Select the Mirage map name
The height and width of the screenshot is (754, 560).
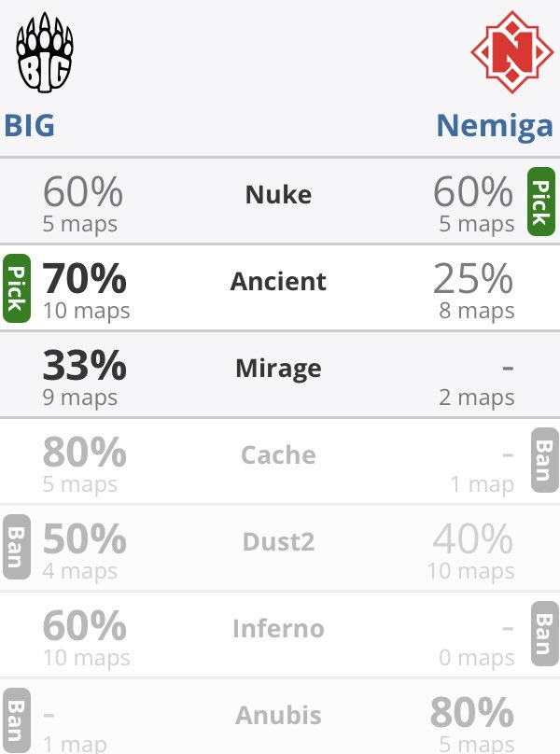(x=278, y=369)
